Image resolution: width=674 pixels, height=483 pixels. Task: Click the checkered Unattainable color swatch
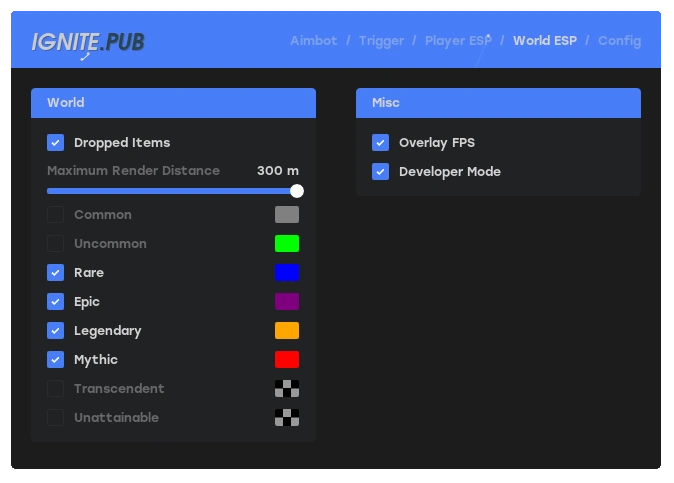tap(287, 418)
